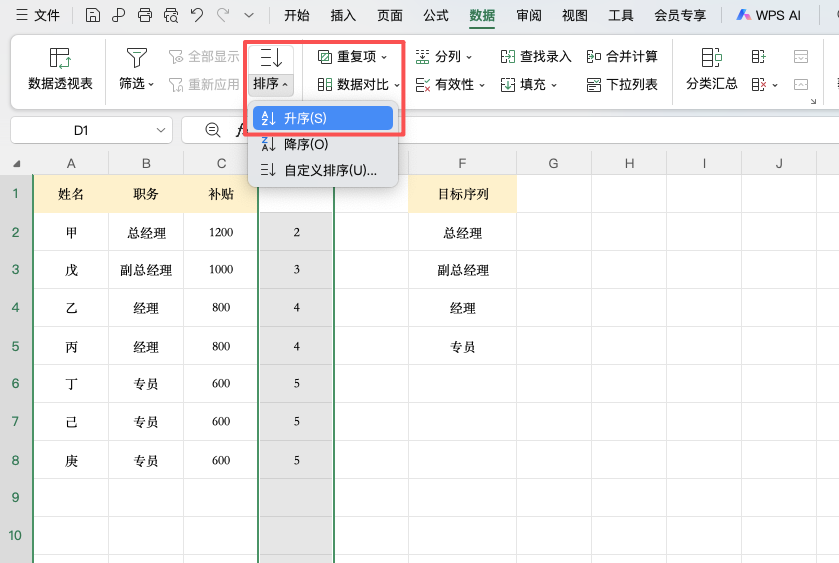The width and height of the screenshot is (839, 563).
Task: Switch to the 页面 tab
Action: coord(390,16)
